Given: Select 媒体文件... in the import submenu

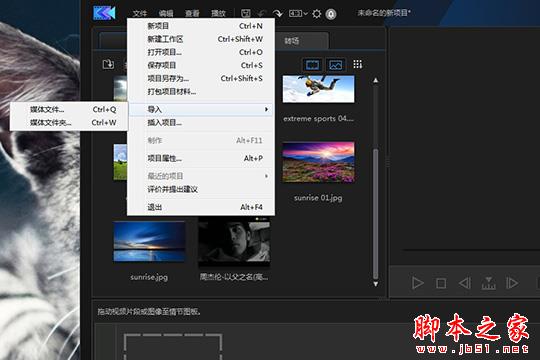Looking at the screenshot, I should (69, 110).
